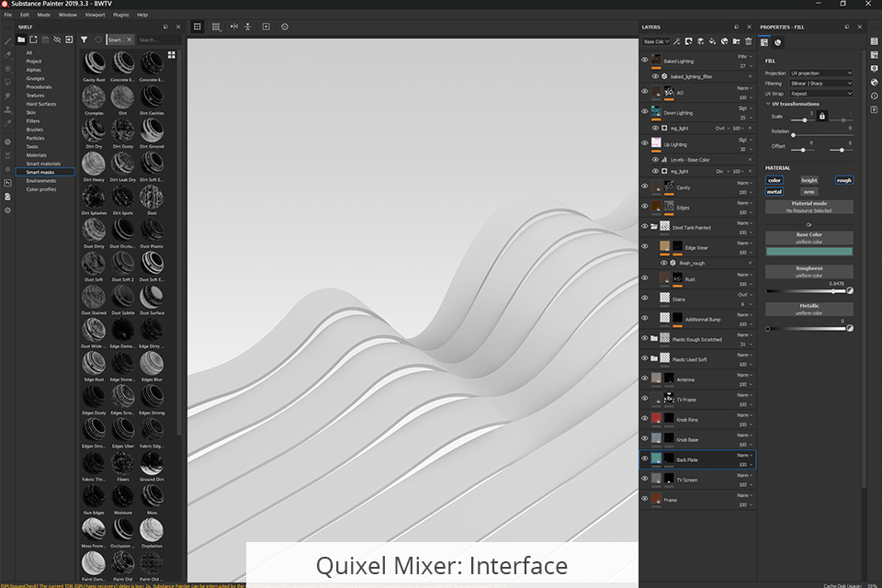Viewport: 882px width, 588px height.
Task: Select Alphas in shelf categories
Action: point(34,70)
